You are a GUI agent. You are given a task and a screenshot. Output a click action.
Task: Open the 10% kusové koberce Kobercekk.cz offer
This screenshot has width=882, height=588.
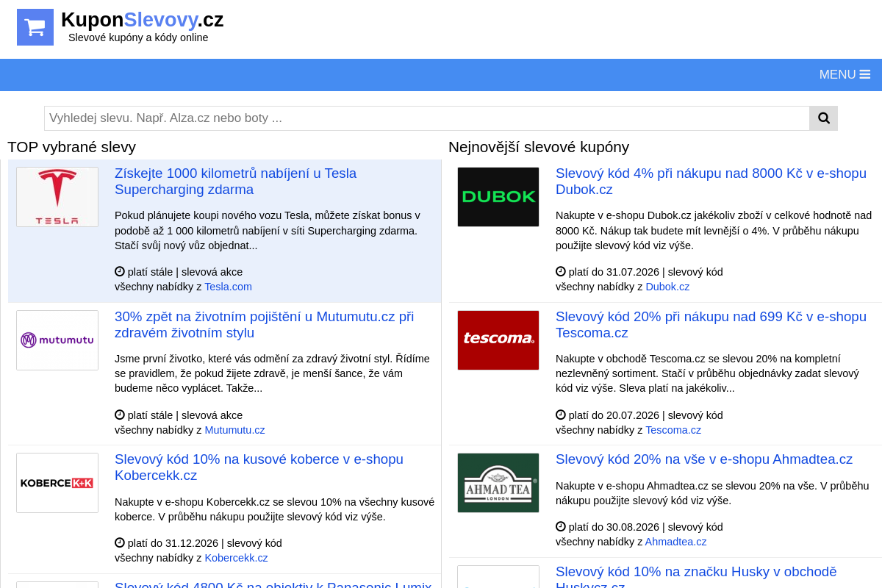(259, 467)
